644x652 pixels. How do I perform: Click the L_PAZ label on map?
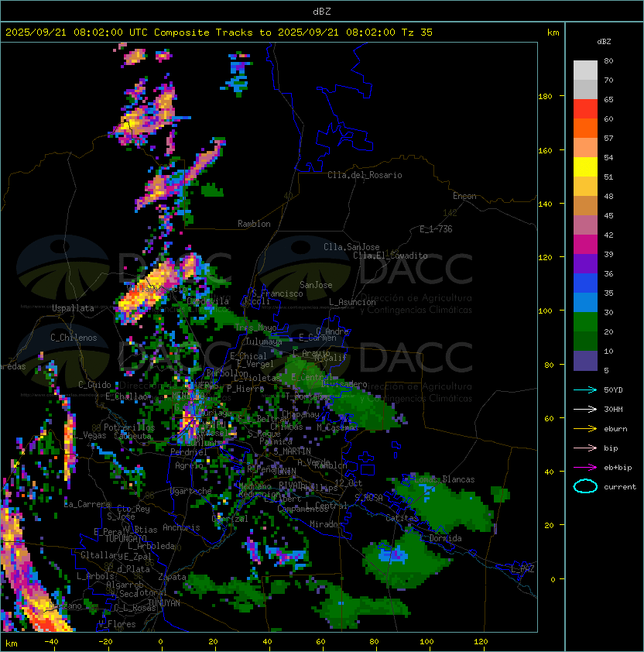coord(522,568)
